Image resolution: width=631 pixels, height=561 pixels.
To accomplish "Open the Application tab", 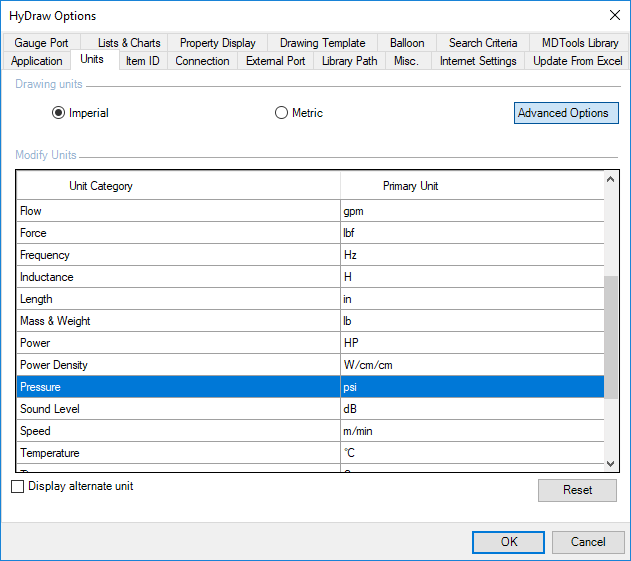I will point(37,61).
